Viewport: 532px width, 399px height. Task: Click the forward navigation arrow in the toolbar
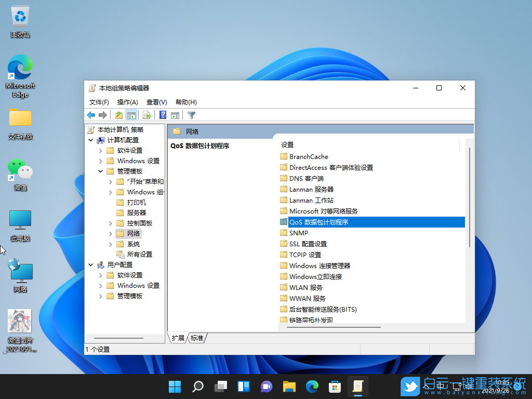(103, 115)
